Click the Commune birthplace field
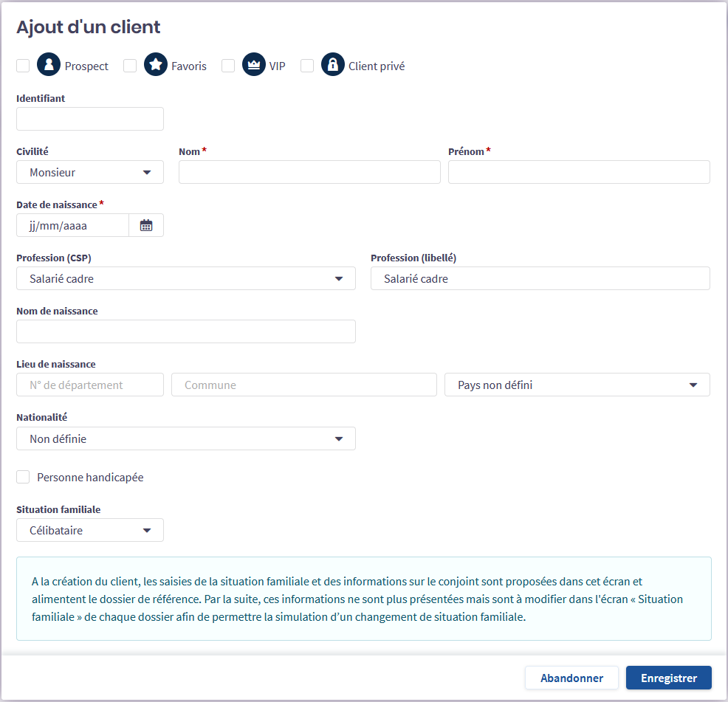 (x=304, y=385)
